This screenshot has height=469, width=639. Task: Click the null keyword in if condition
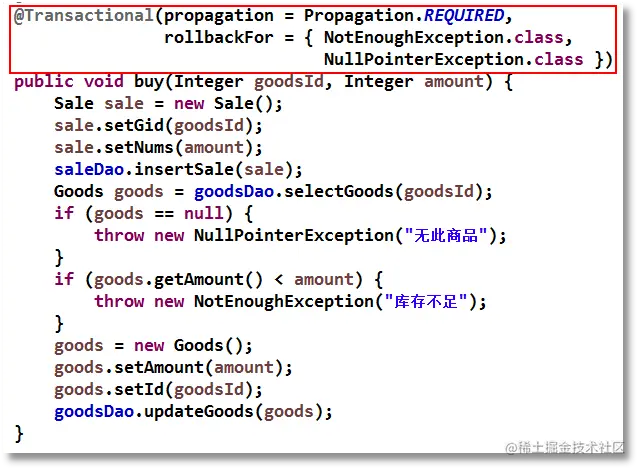click(x=204, y=214)
